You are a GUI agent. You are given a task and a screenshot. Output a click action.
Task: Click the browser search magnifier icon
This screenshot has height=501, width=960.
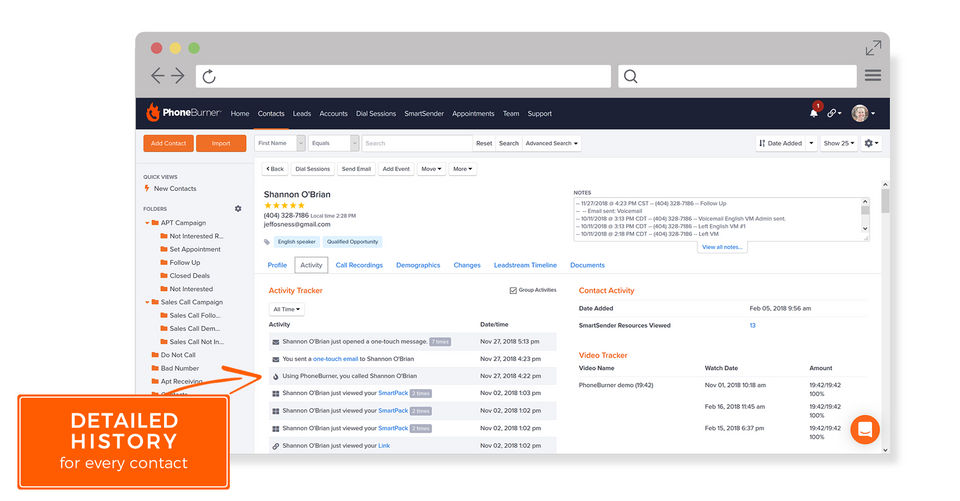(x=631, y=77)
